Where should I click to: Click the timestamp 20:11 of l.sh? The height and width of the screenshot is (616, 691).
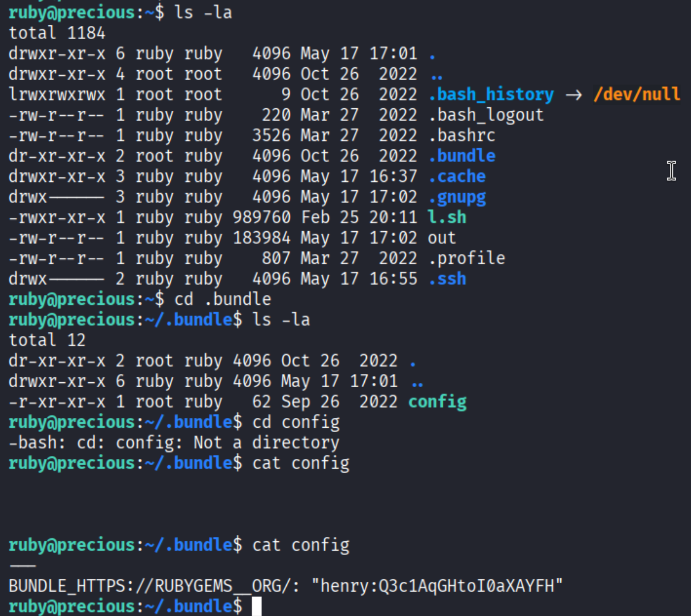pos(393,217)
